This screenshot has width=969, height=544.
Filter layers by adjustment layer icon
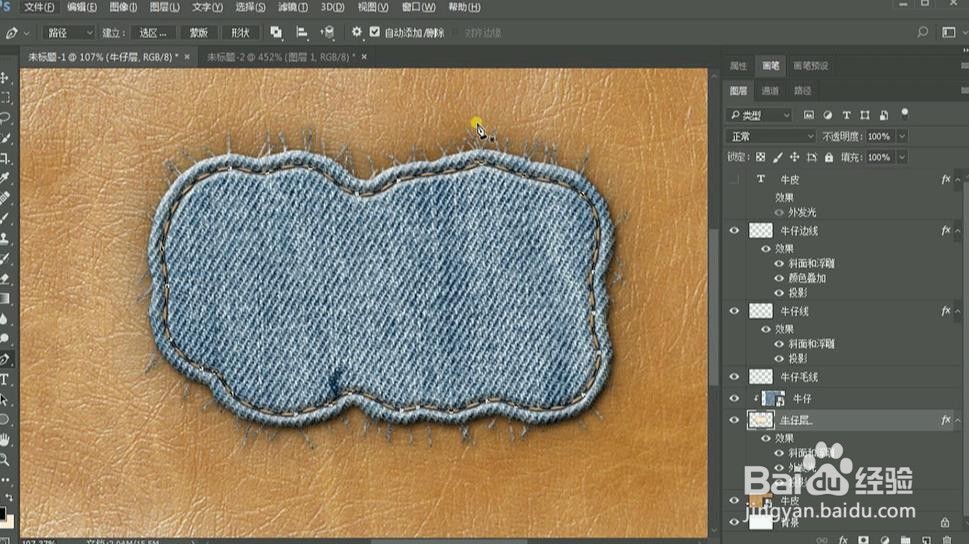point(827,115)
